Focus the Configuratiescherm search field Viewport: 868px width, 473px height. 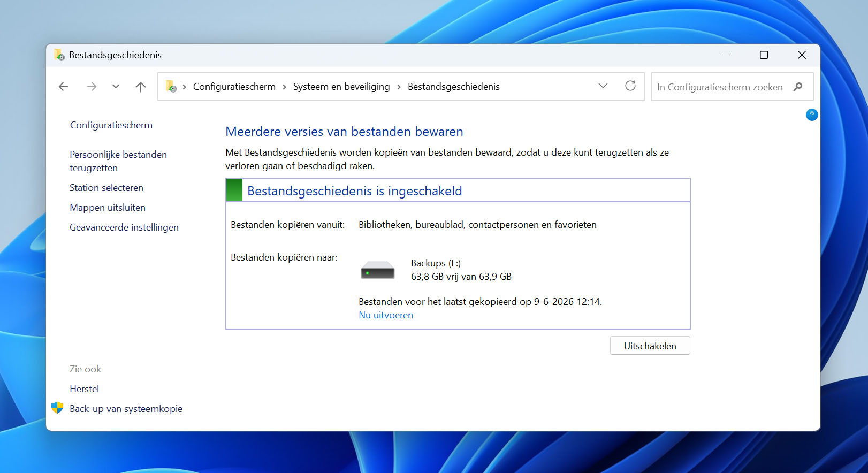pos(732,87)
